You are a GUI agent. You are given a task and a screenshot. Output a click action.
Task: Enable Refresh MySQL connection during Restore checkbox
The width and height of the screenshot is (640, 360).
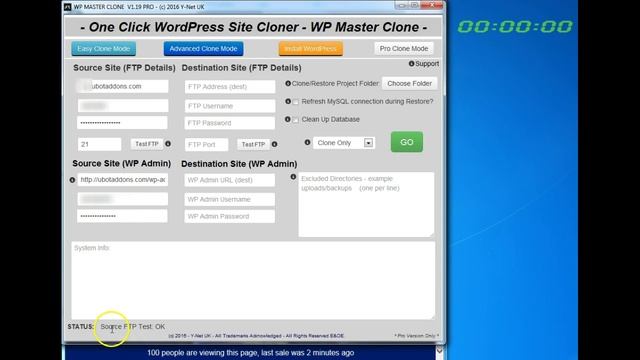[296, 102]
